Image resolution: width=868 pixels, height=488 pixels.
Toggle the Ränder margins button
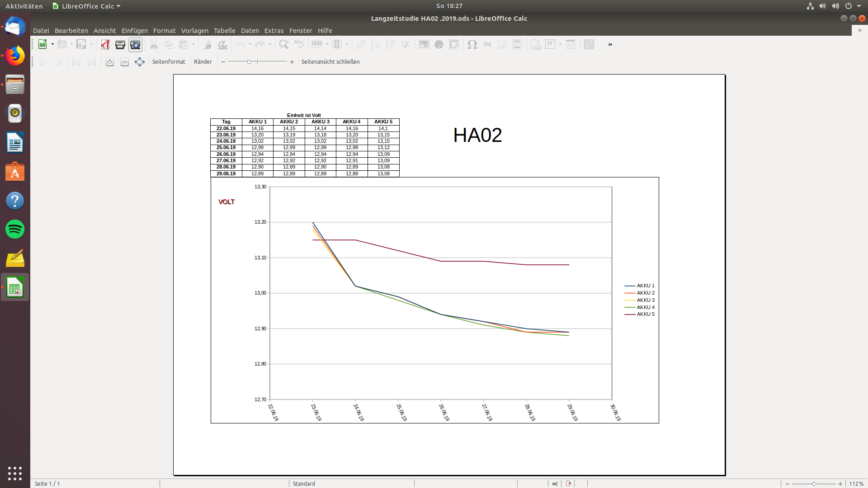[x=203, y=62]
